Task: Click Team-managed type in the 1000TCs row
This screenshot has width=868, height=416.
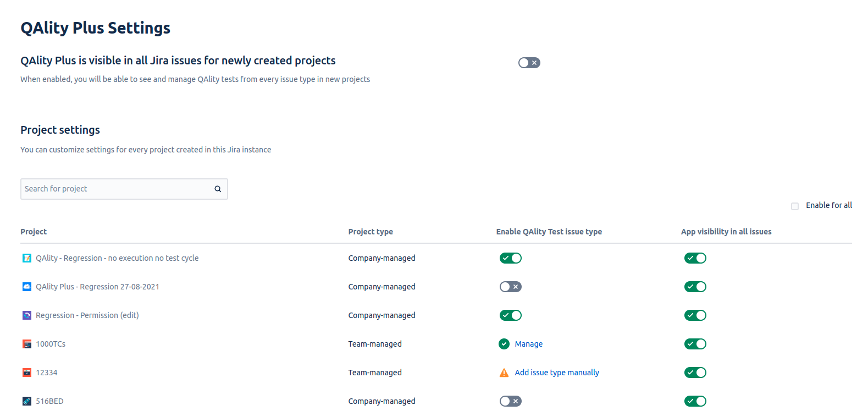Action: click(x=375, y=344)
